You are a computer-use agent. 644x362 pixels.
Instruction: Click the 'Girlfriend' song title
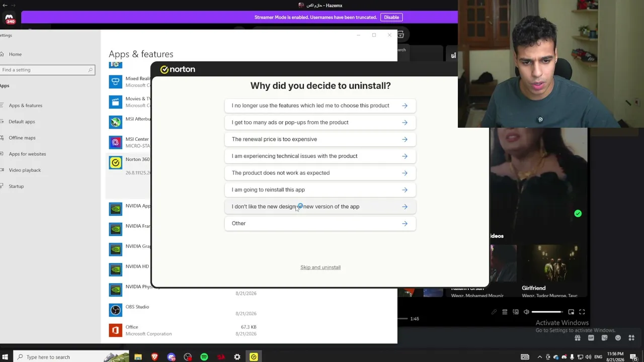pyautogui.click(x=534, y=288)
